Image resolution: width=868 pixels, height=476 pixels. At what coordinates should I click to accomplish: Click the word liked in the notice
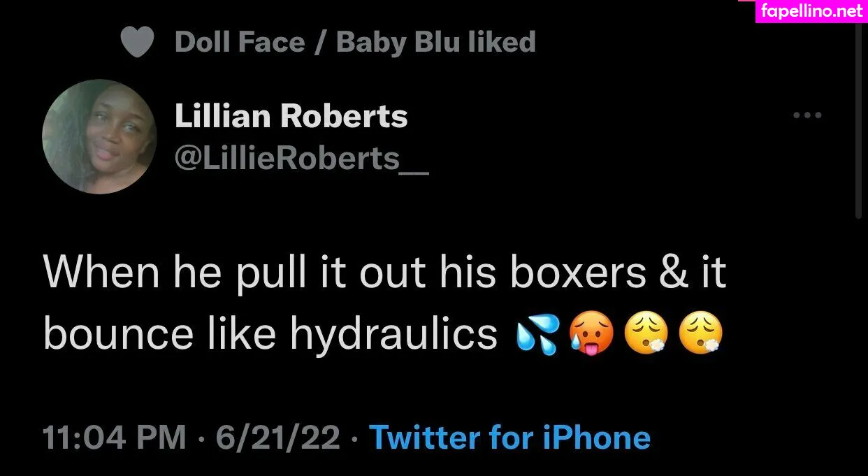(x=501, y=42)
